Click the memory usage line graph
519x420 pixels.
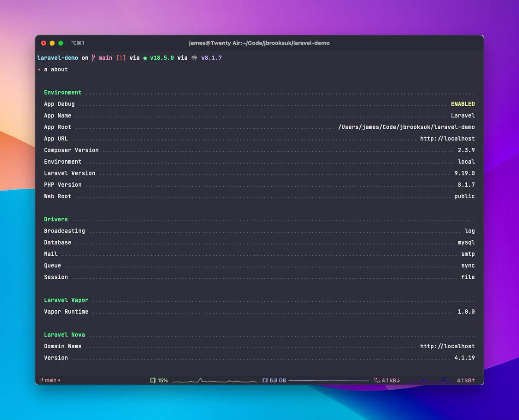(x=328, y=381)
